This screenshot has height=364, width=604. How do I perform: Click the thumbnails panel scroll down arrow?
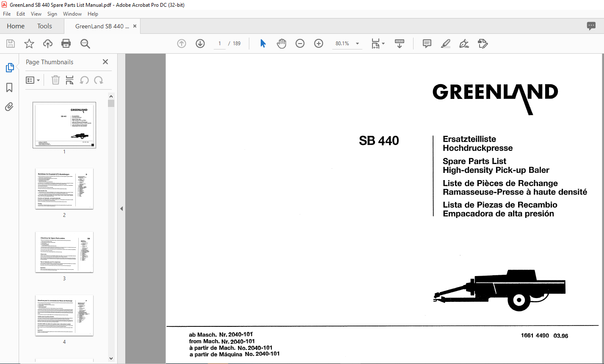[x=111, y=359]
